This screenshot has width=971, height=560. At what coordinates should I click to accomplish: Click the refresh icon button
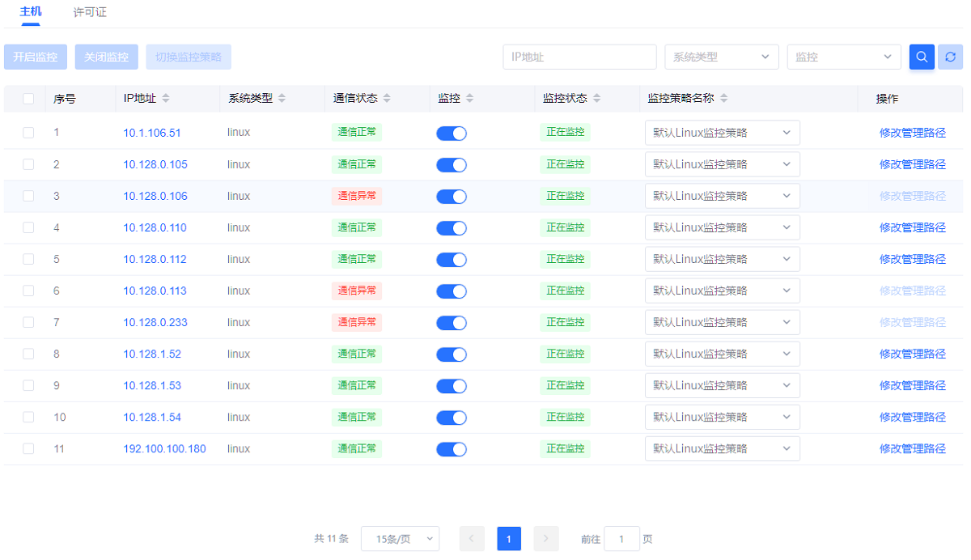tap(950, 57)
